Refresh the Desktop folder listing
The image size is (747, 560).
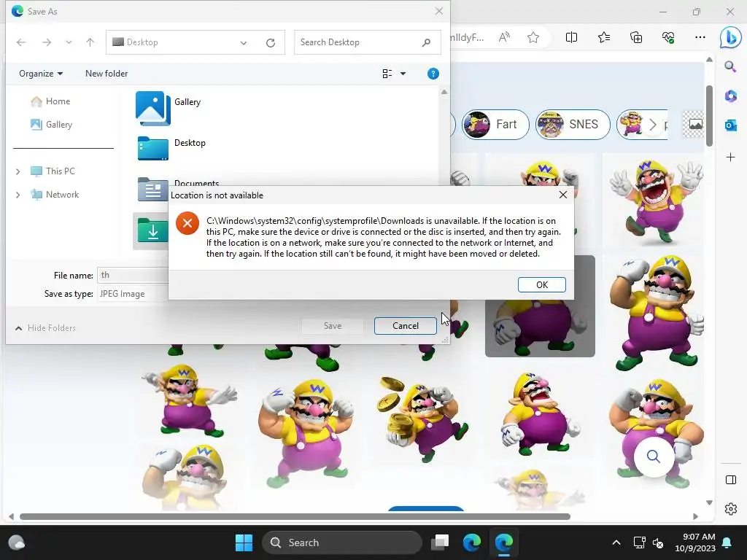point(271,43)
